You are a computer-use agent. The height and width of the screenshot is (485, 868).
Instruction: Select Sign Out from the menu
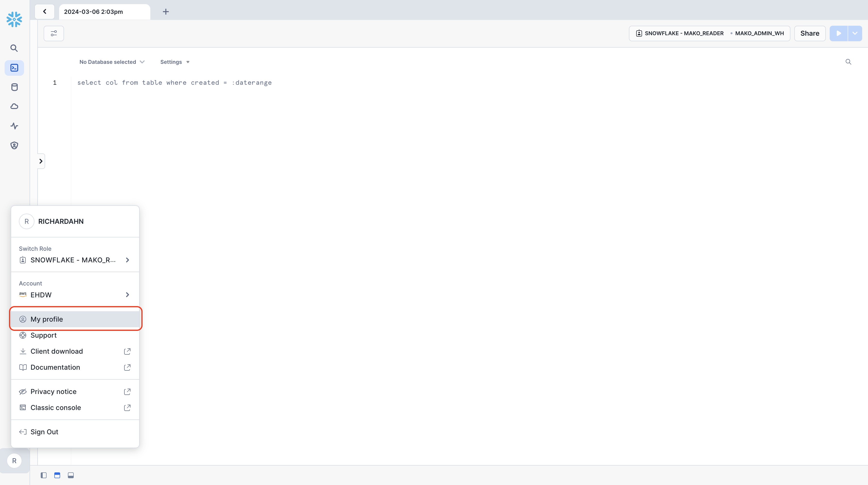point(44,432)
